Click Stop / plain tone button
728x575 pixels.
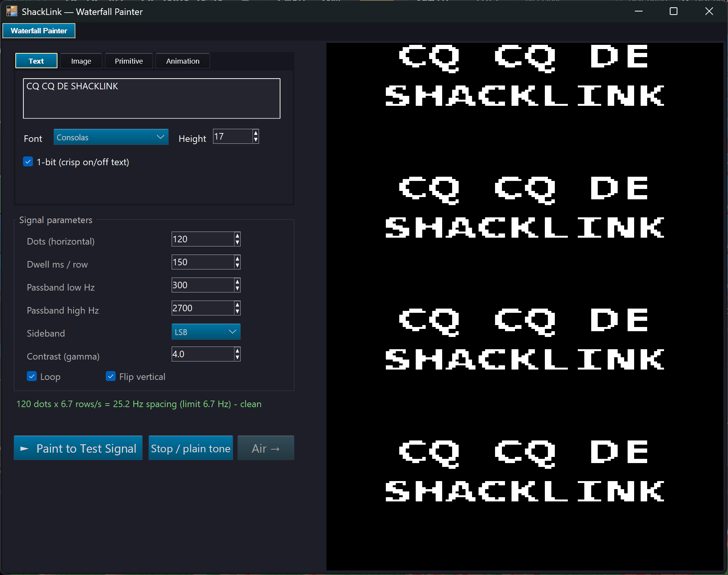coord(191,448)
